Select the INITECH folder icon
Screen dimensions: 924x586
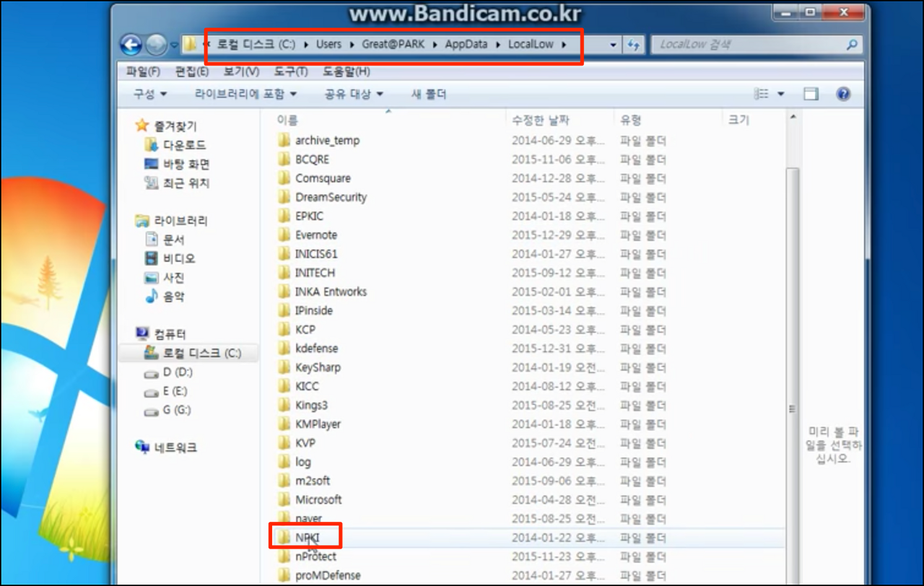pos(284,273)
